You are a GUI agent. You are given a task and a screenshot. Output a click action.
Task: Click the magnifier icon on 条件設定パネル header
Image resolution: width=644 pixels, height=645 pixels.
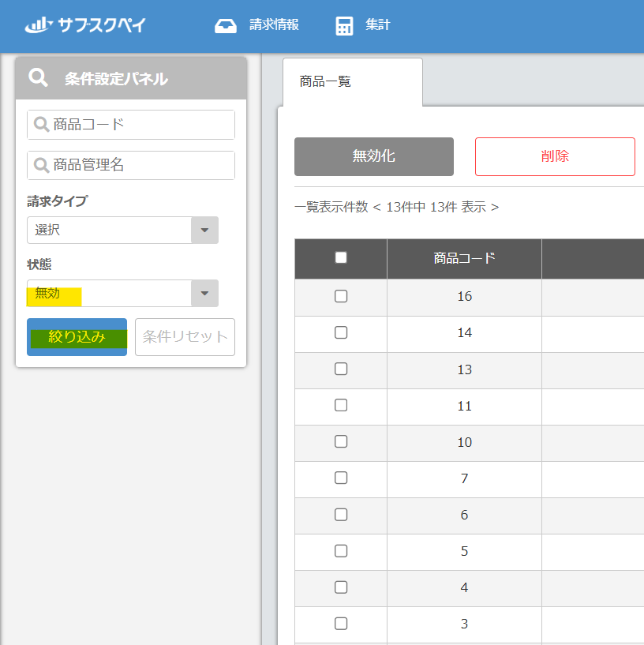point(38,78)
